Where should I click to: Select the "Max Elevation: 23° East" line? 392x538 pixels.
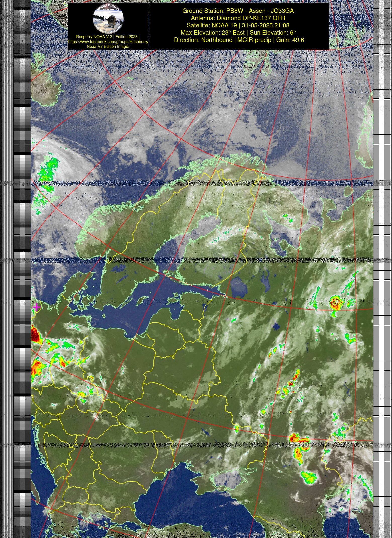[x=238, y=33]
